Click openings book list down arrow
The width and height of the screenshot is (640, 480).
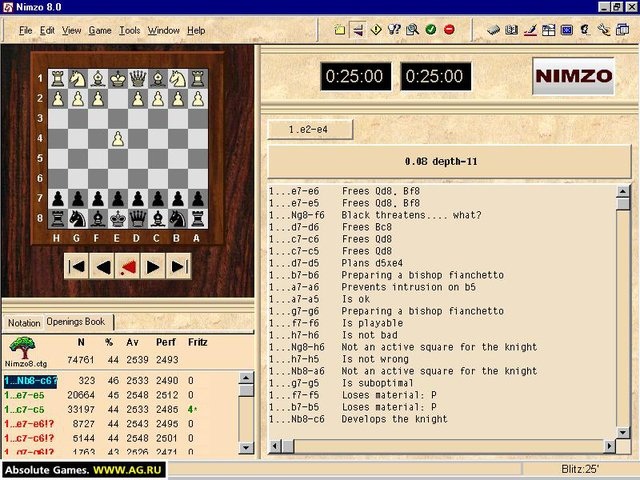click(246, 448)
